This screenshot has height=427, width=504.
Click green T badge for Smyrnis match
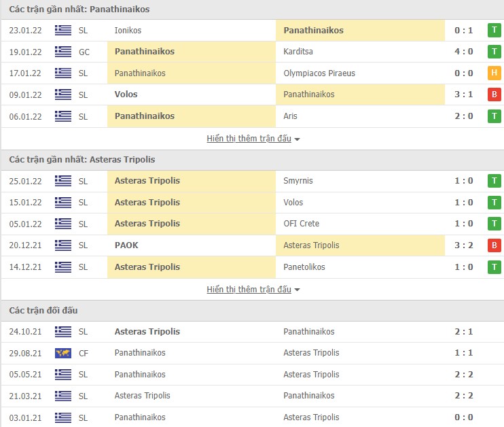coord(494,181)
